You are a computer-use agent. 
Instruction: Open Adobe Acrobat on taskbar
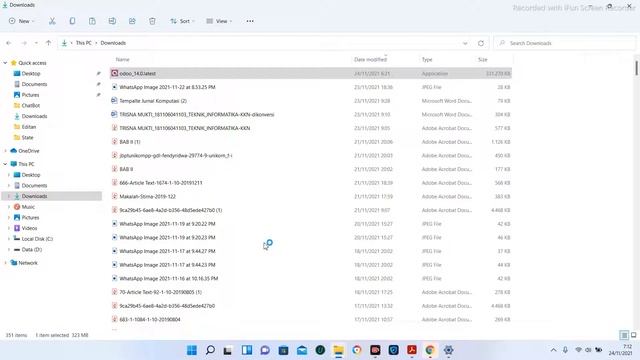412,350
